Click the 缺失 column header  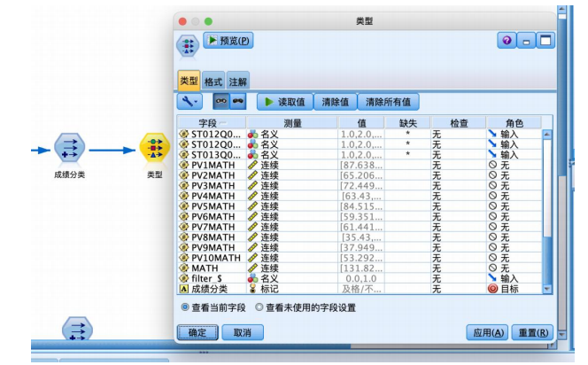(407, 122)
